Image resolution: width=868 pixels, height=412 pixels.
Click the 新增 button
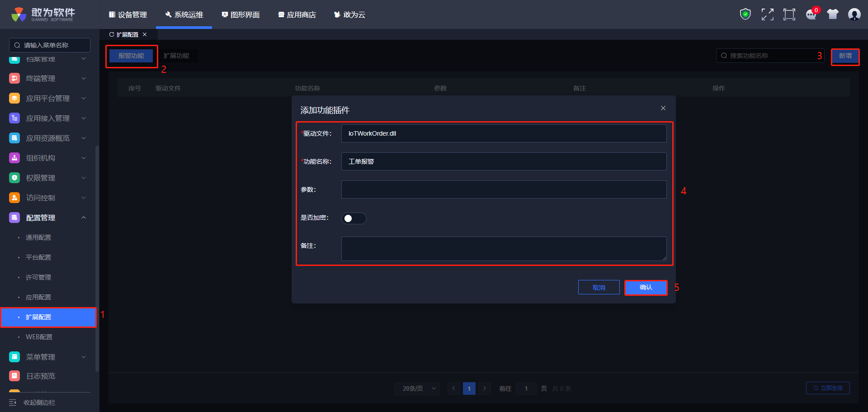845,56
